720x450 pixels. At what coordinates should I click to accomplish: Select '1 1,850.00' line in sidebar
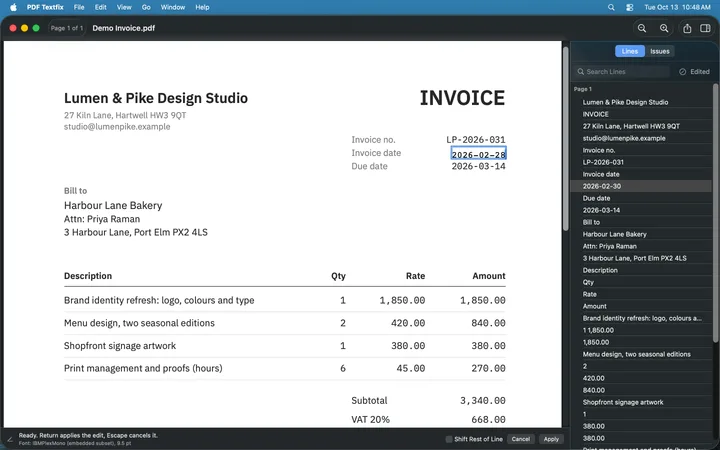tap(641, 330)
